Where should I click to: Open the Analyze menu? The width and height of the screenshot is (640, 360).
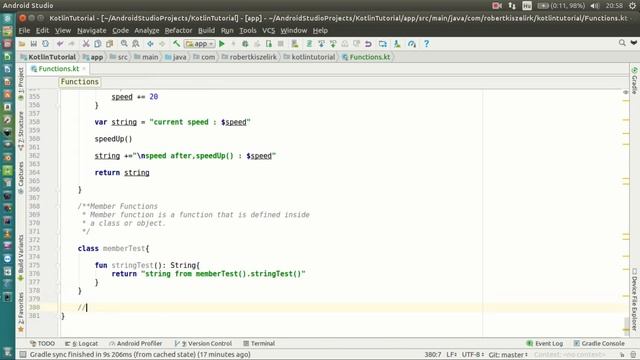(x=147, y=31)
